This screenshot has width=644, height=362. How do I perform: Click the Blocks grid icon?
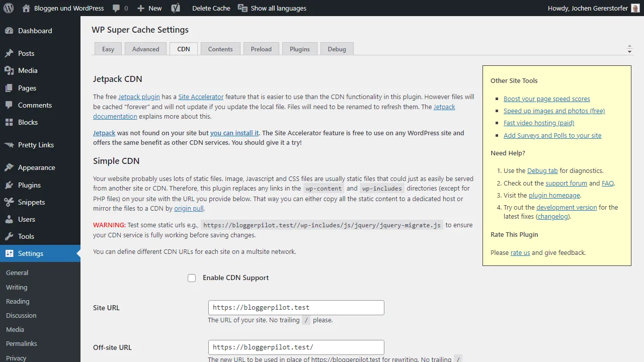point(9,122)
